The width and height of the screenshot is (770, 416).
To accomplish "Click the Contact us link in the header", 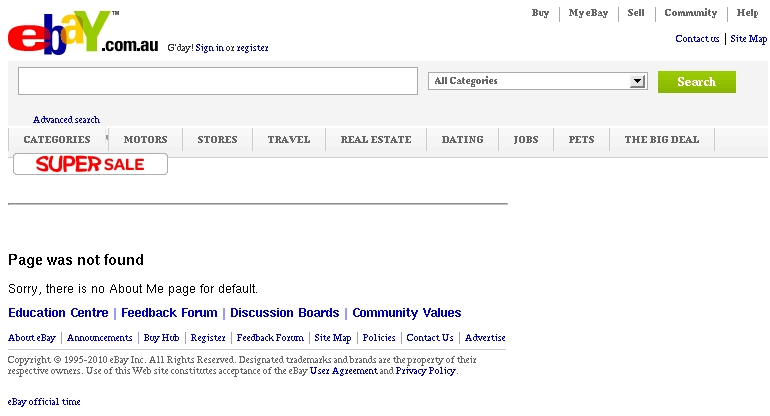I will coord(697,39).
